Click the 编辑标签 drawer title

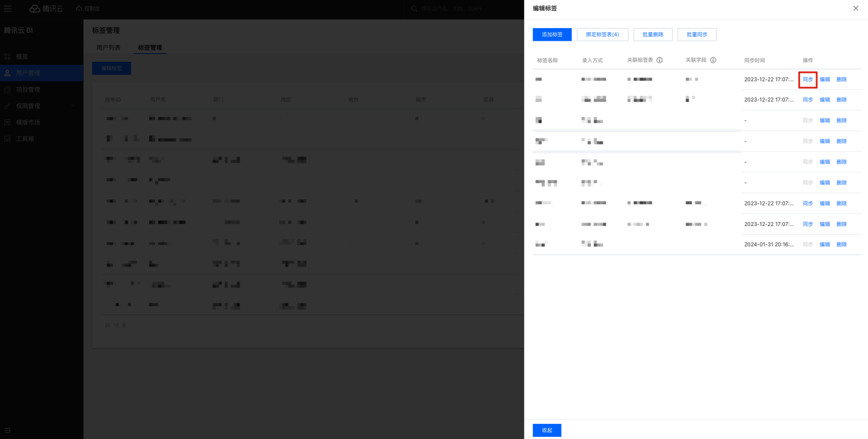pos(545,8)
